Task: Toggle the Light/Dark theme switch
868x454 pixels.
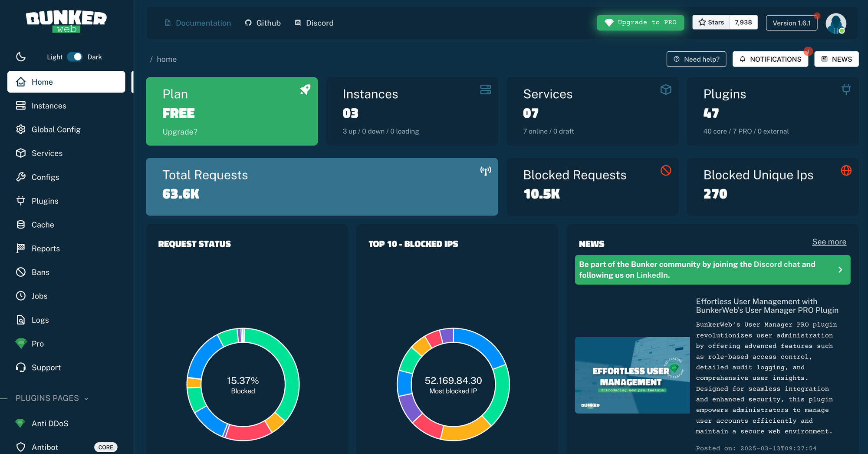Action: pos(75,57)
